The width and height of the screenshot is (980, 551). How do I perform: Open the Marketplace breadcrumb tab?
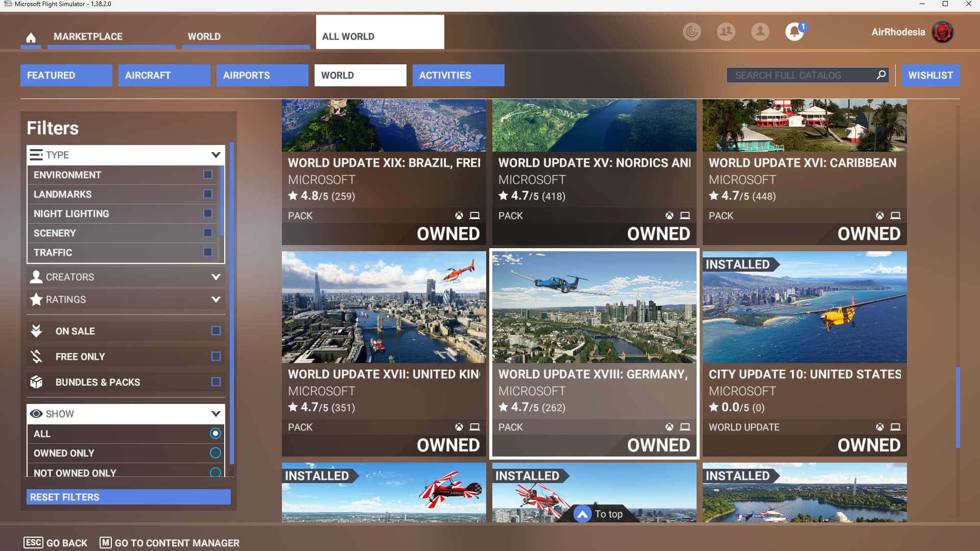pos(111,37)
